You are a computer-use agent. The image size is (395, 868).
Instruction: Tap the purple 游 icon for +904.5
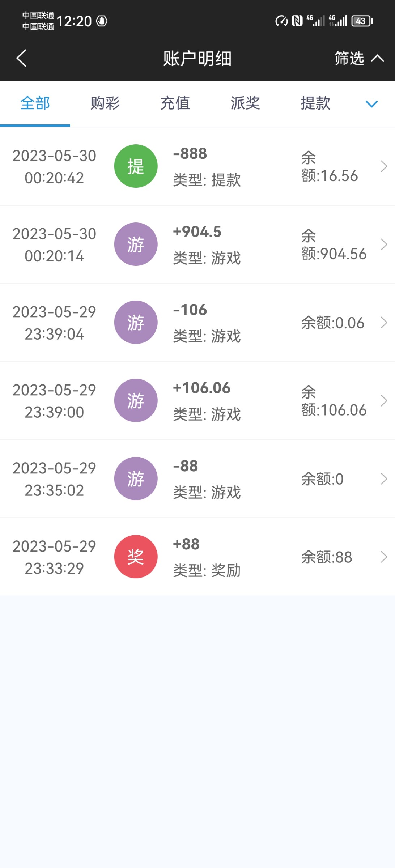click(x=136, y=244)
